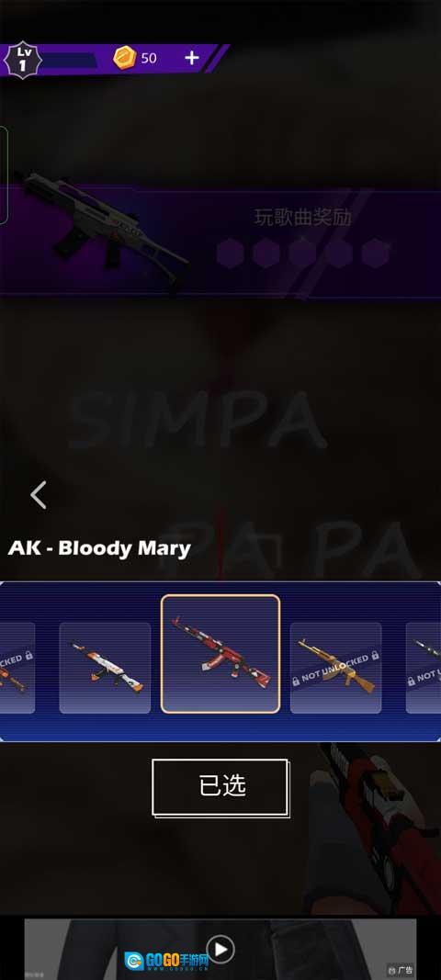This screenshot has width=441, height=980.
Task: Add more coins with the plus icon
Action: click(x=191, y=58)
